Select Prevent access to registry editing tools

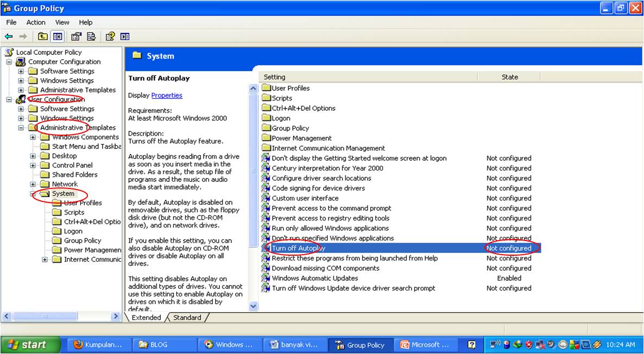(331, 218)
